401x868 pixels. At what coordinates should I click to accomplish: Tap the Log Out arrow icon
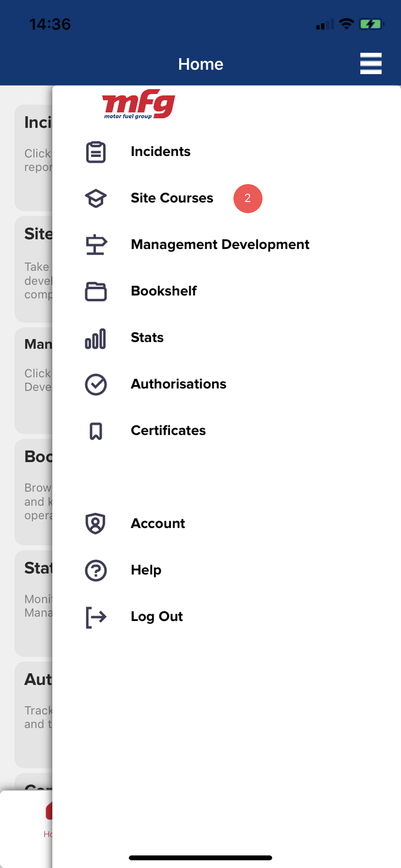96,617
